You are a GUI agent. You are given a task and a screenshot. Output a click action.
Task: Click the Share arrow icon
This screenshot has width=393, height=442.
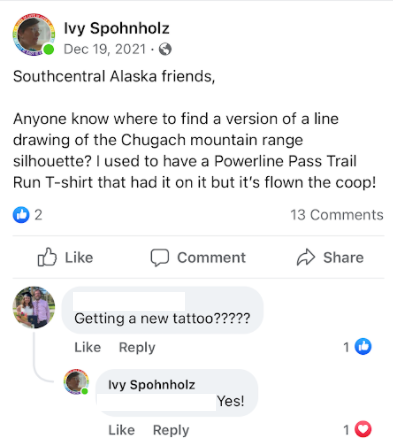[306, 257]
